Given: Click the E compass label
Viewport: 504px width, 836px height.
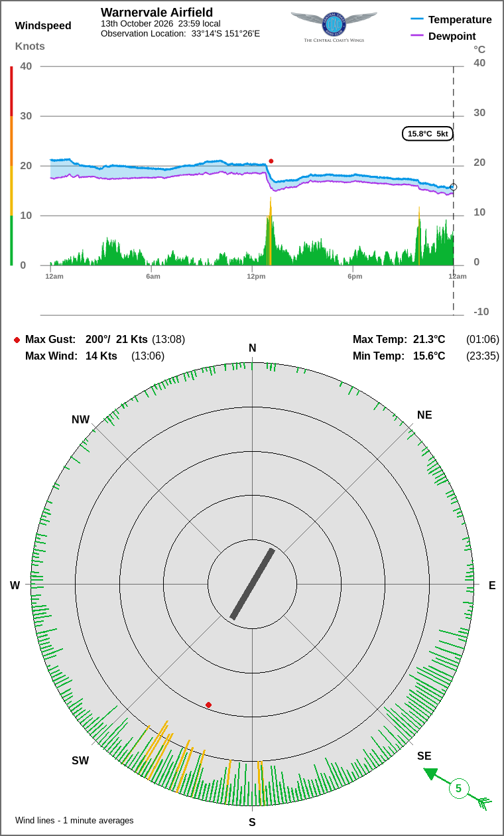Looking at the screenshot, I should pyautogui.click(x=492, y=585).
